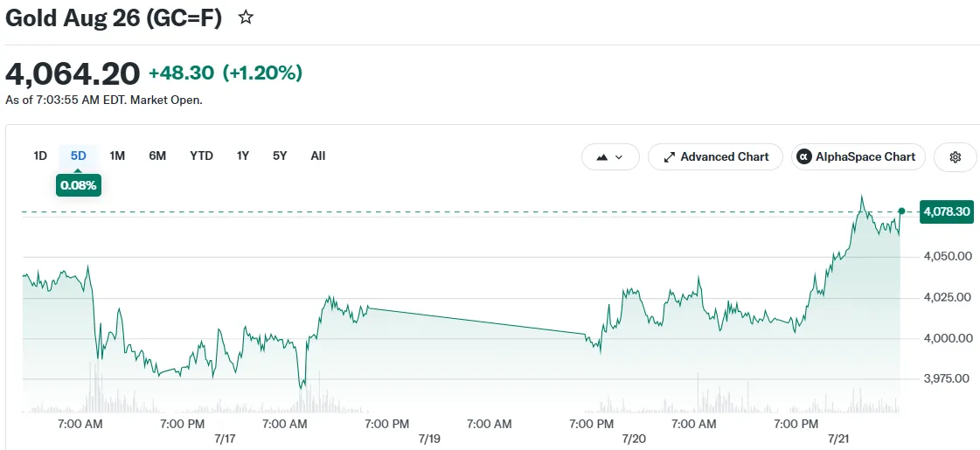The image size is (980, 450).
Task: Click the 3,975.00 axis label
Action: (948, 378)
